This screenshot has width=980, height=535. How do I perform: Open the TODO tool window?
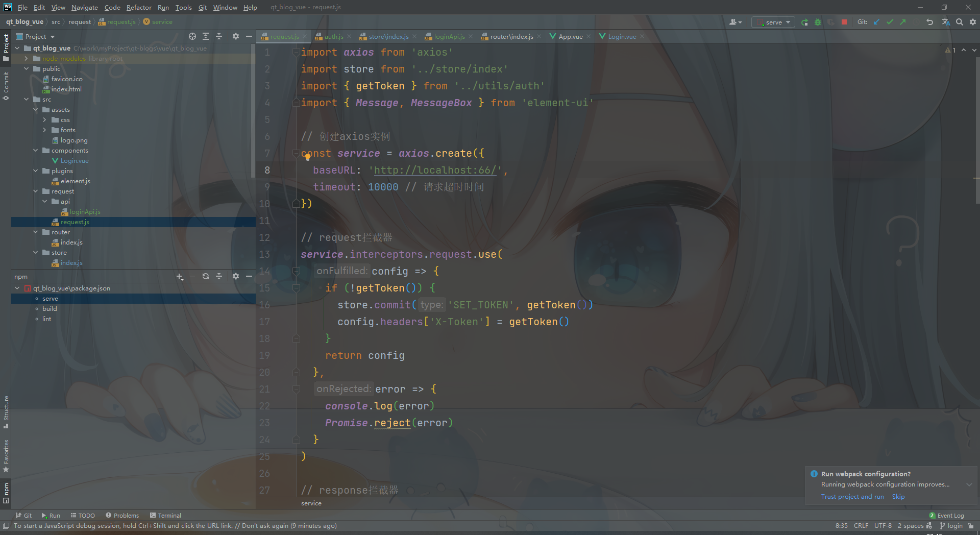point(83,516)
